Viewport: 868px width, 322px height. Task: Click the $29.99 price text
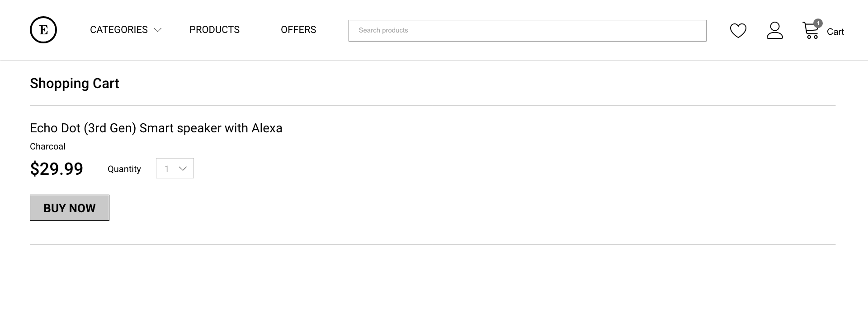point(57,169)
